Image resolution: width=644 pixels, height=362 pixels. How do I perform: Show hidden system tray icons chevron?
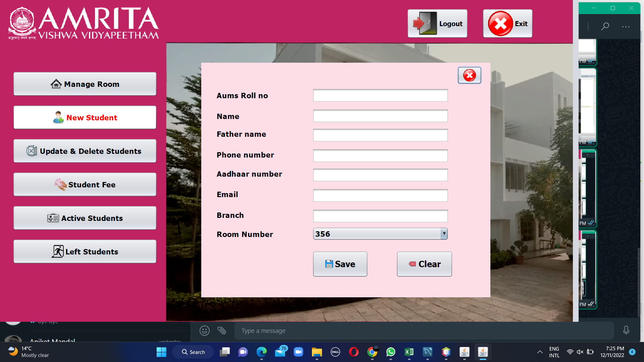coord(540,352)
